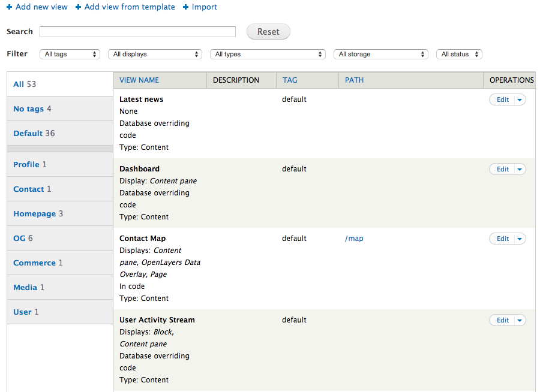Viewport: 543px width, 392px height.
Task: Click the plus icon next to Add new view
Action: pos(10,7)
